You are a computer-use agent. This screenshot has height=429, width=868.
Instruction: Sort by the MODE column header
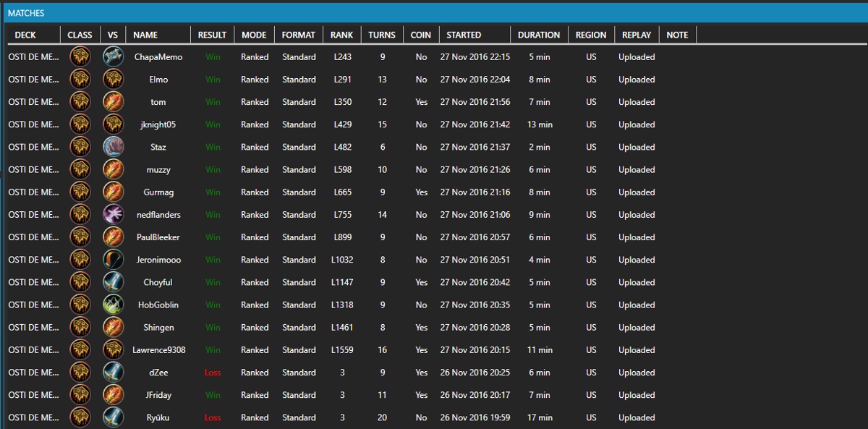(254, 35)
